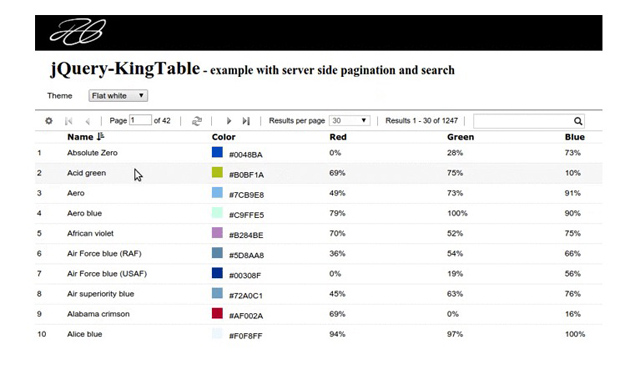Select the 'Alice blue' name cell
Viewport: 625px width, 375px height.
coord(85,334)
